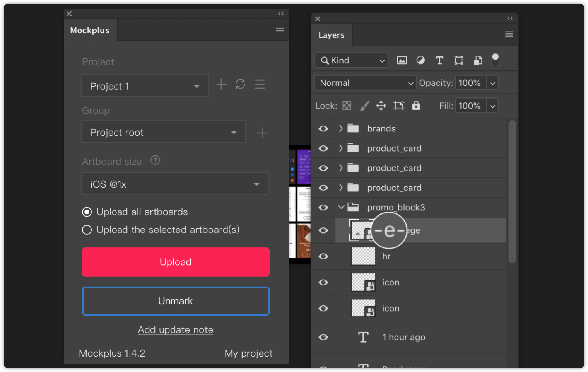Close the Mockplus panel
Image resolution: width=588 pixels, height=372 pixels.
pyautogui.click(x=69, y=14)
